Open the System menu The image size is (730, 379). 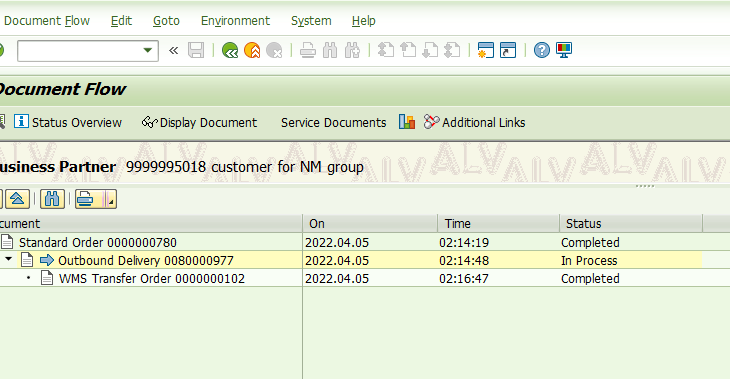tap(311, 20)
